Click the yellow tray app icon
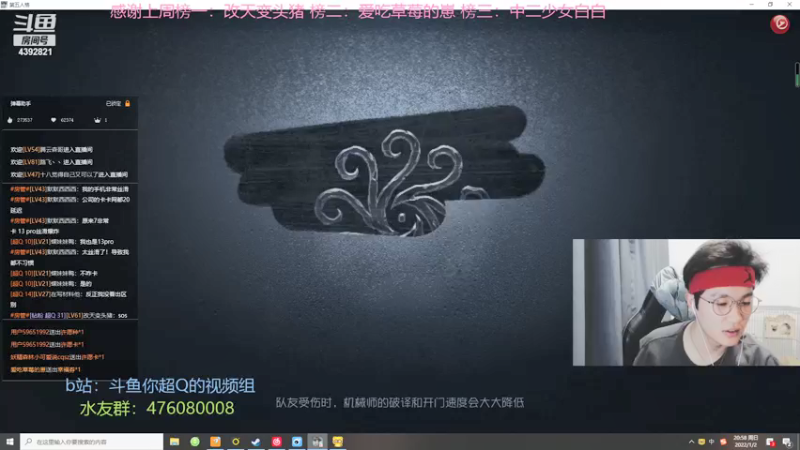Screen dimensions: 800x450 pyautogui.click(x=702, y=442)
